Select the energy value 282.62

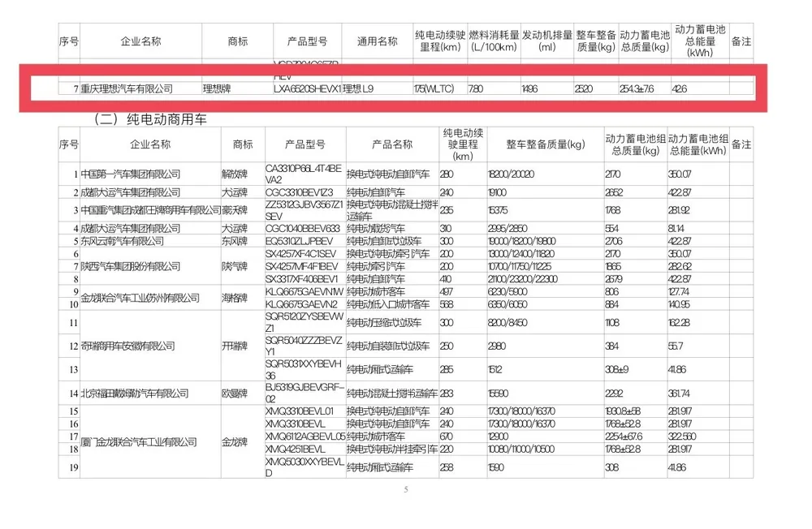click(680, 267)
